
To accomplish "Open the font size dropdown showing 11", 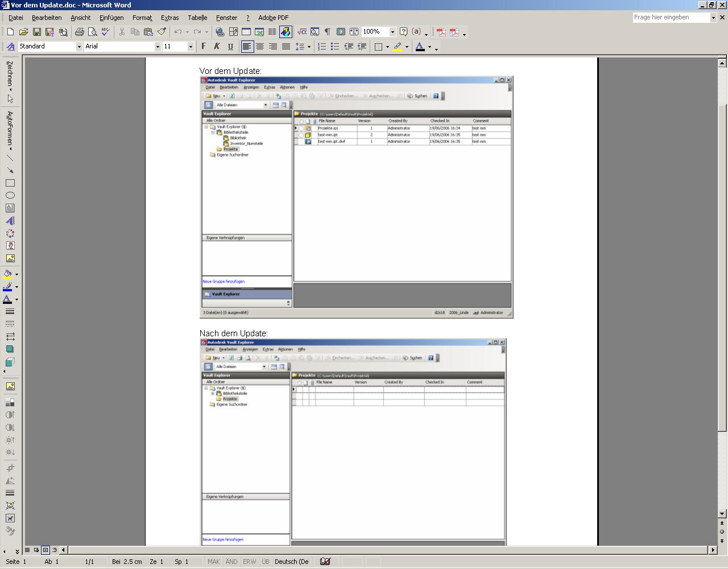I will pos(191,47).
